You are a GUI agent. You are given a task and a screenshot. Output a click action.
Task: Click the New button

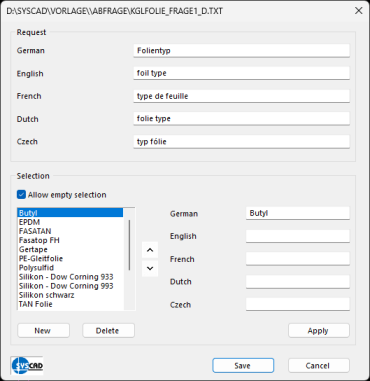(x=43, y=331)
